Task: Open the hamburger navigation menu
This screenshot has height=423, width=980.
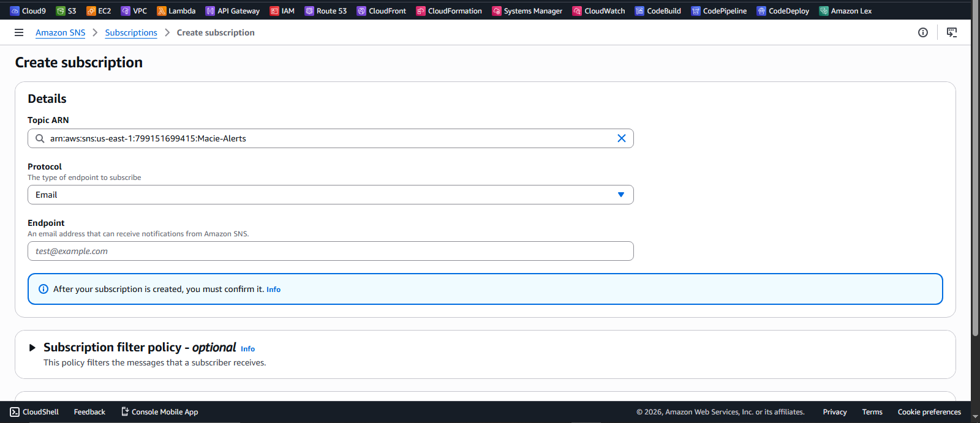Action: (19, 32)
